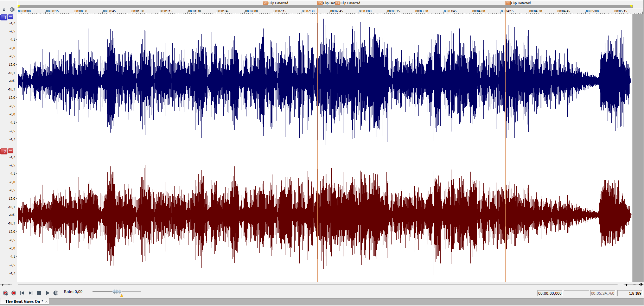Click the 00:05:15 mark on the time ruler
Image resolution: width=644 pixels, height=306 pixels.
[621, 11]
